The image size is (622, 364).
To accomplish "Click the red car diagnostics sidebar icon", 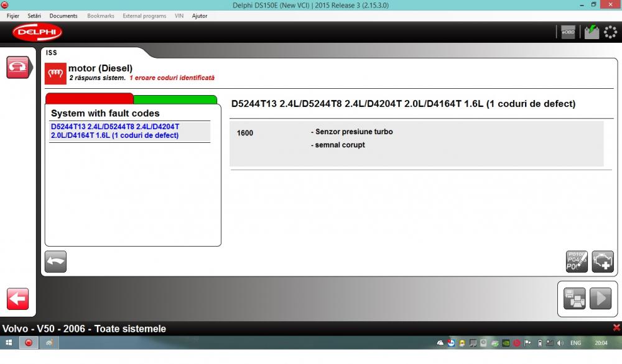I will (x=18, y=67).
